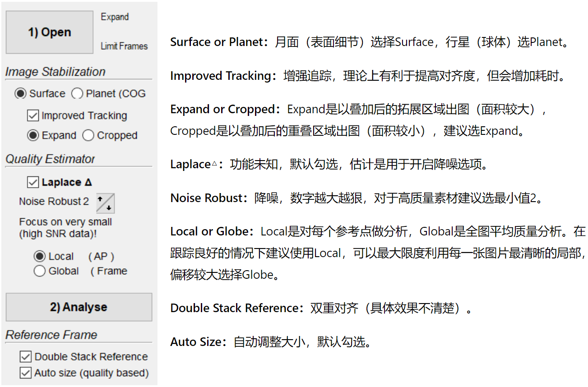Click the Image Stabilization section header

[56, 72]
